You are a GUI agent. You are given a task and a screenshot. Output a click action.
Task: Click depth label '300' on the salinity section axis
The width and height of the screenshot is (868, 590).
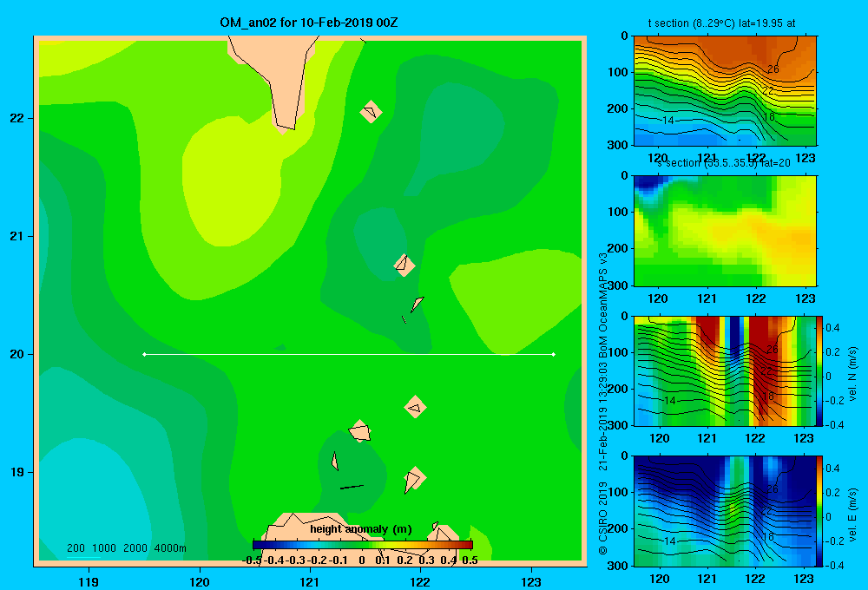coord(618,285)
